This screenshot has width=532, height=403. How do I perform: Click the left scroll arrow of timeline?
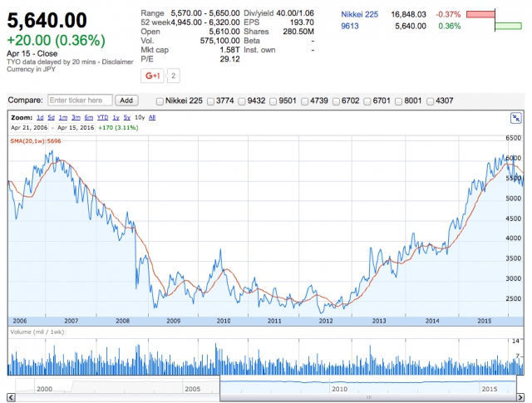tap(11, 397)
